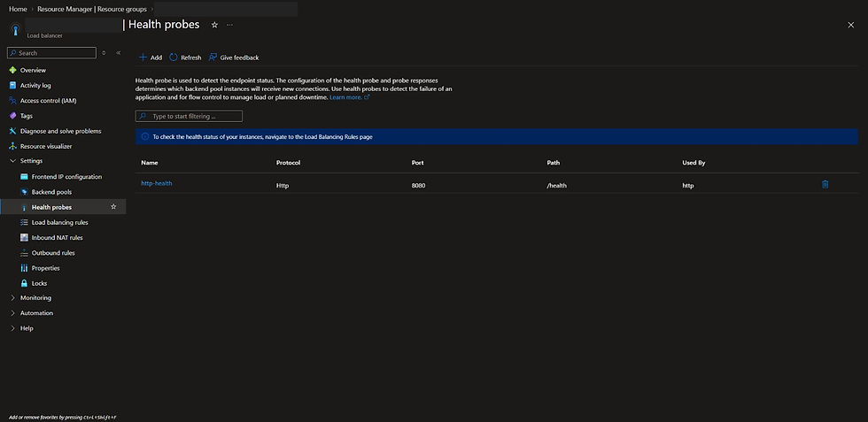Click the Tags icon

tap(12, 116)
